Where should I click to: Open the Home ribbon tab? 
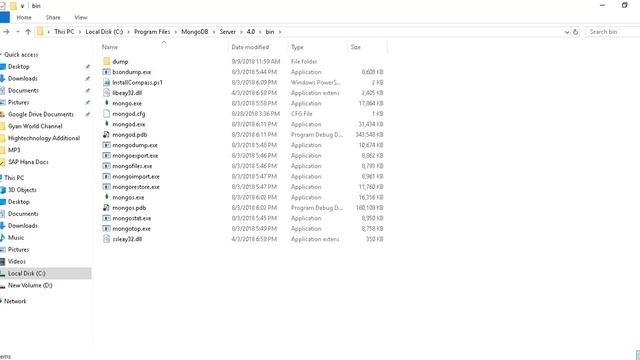(24, 18)
